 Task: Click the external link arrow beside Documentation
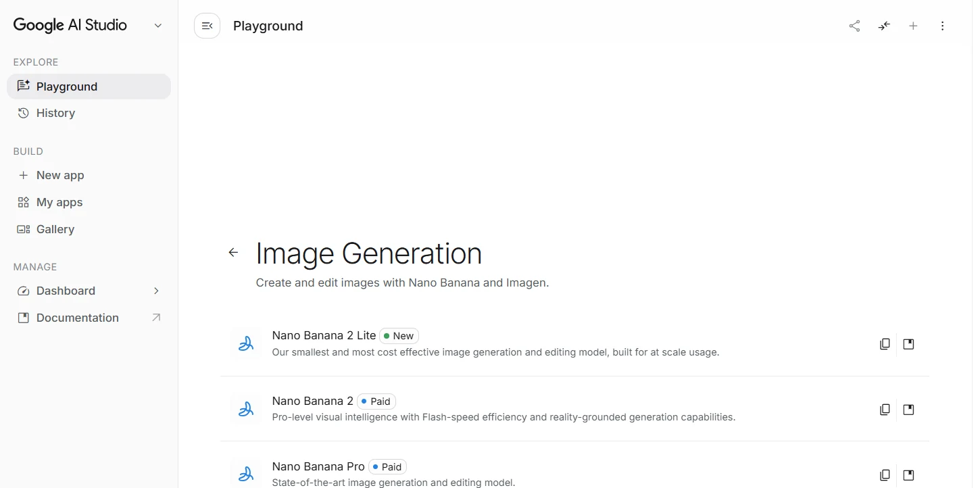tap(156, 317)
